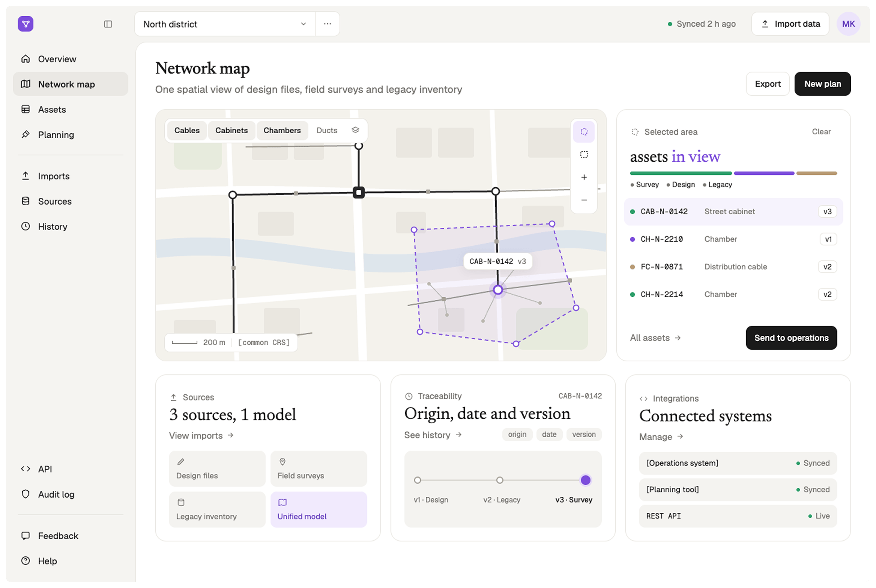Open Feedback in the sidebar

[71, 536]
